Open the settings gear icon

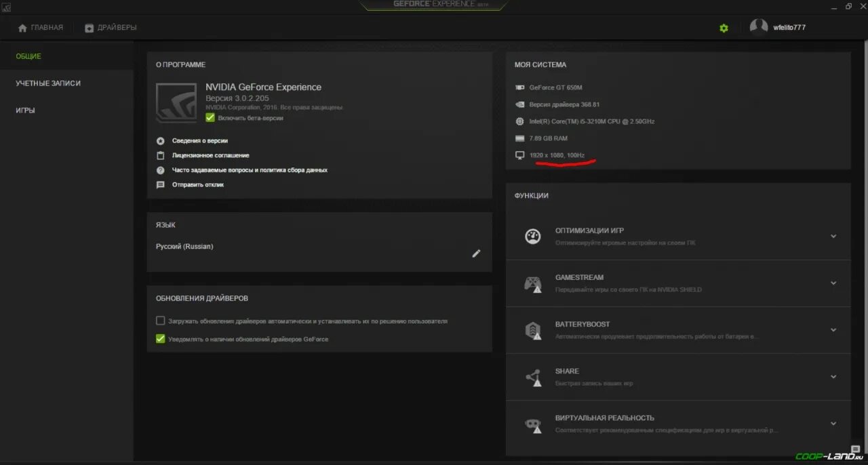coord(724,28)
